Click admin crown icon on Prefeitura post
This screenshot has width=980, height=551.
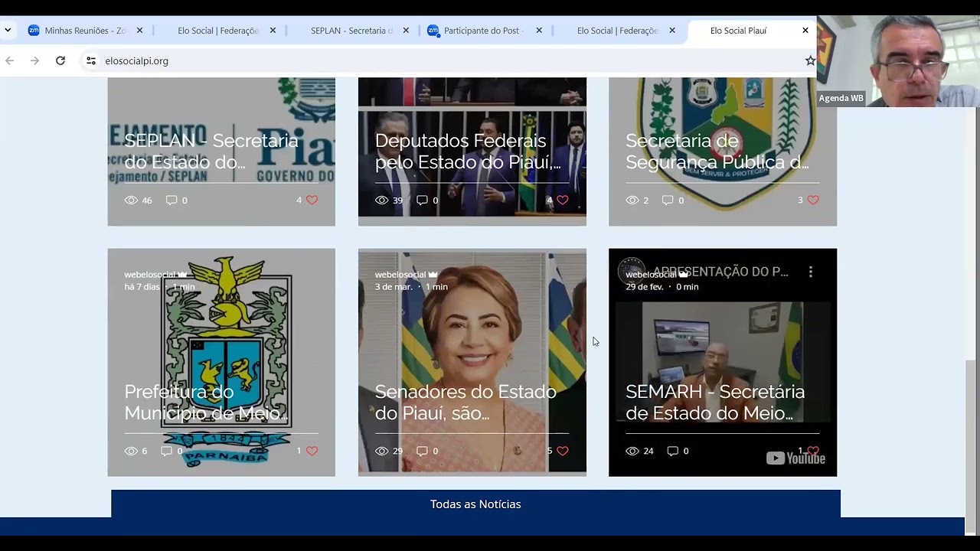182,275
